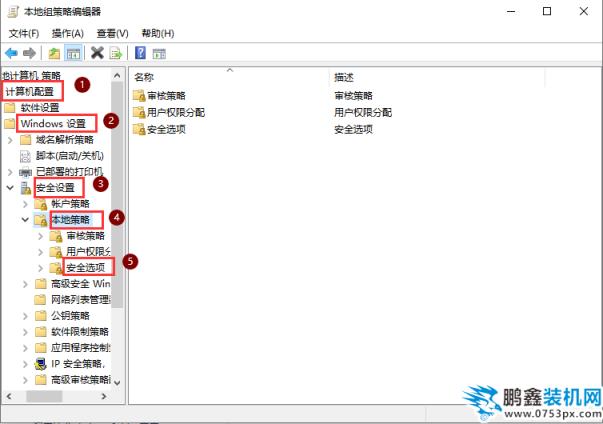Collapse the 安全设置 node
The height and width of the screenshot is (424, 603).
click(x=10, y=188)
